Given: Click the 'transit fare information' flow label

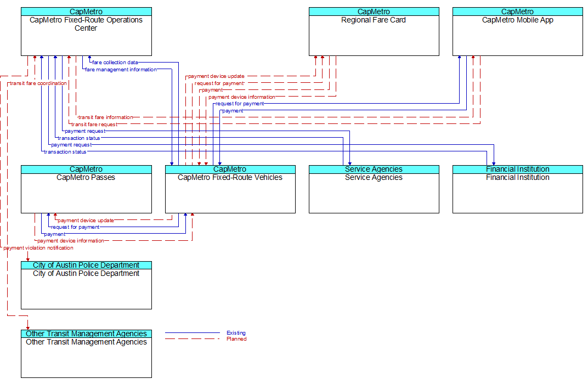Looking at the screenshot, I should click(x=105, y=117).
